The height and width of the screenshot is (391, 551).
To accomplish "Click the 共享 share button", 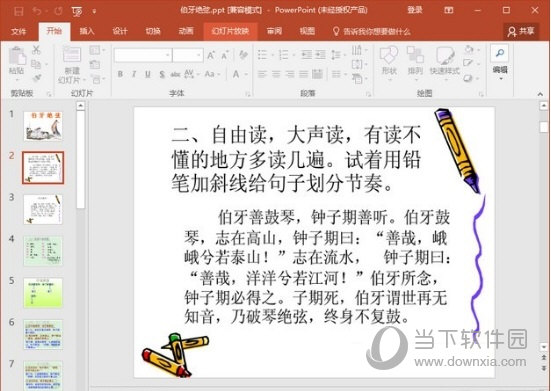I will tap(521, 32).
